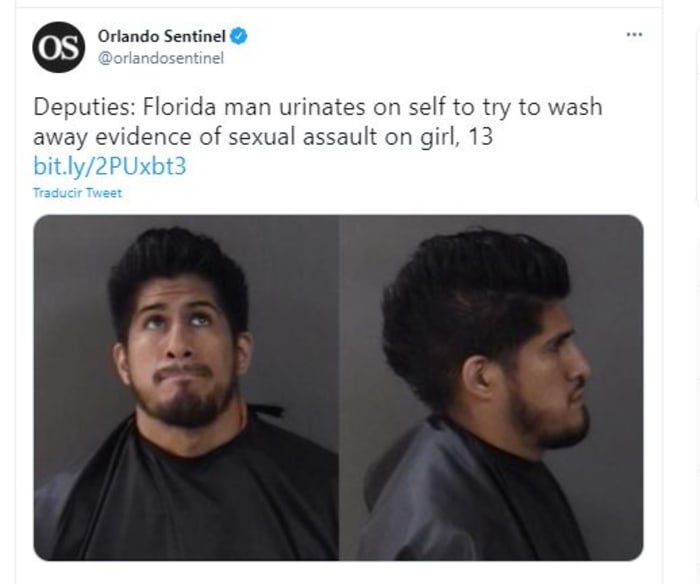Select the black circular OS logo
The height and width of the screenshot is (584, 700).
[x=58, y=47]
